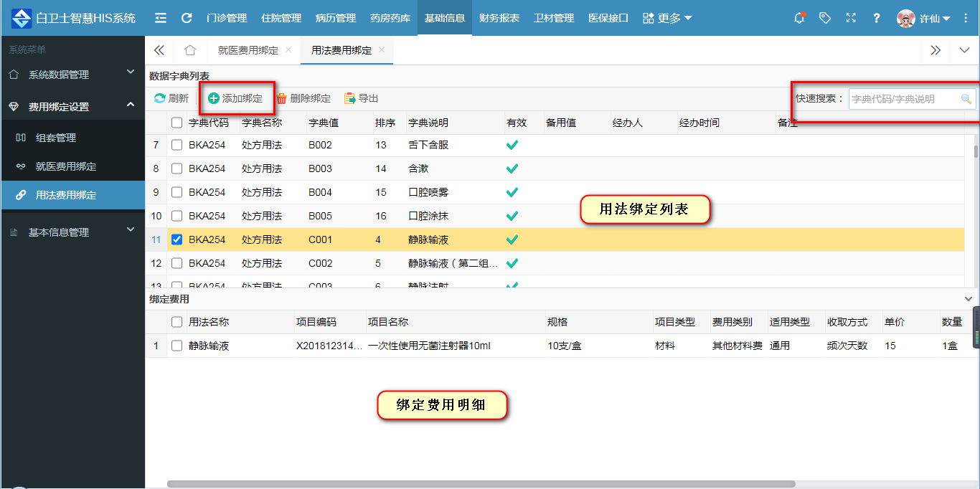980x489 pixels.
Task: Click the 导出 export button
Action: coord(361,98)
